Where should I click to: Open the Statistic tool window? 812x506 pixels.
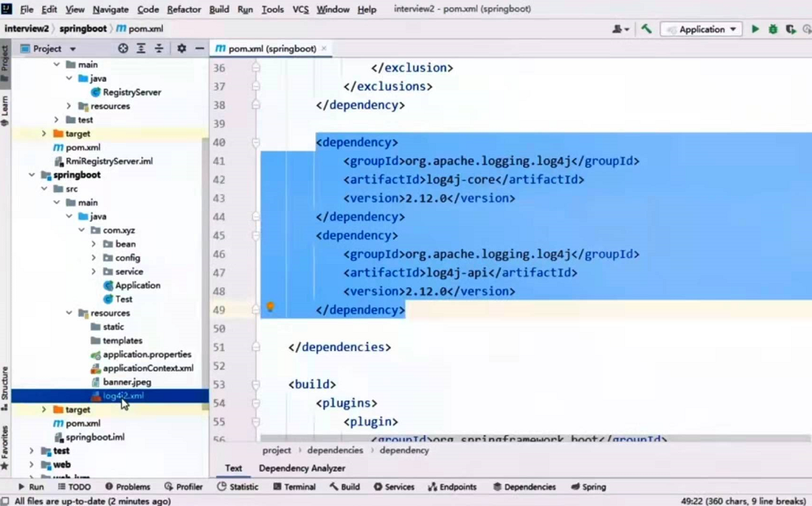pyautogui.click(x=238, y=487)
